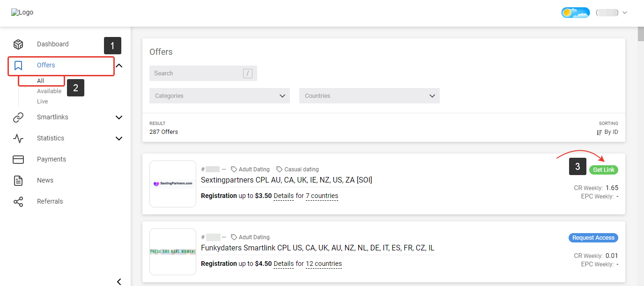Screen dimensions: 644x286
Task: Open the Categories dropdown
Action: pos(219,95)
